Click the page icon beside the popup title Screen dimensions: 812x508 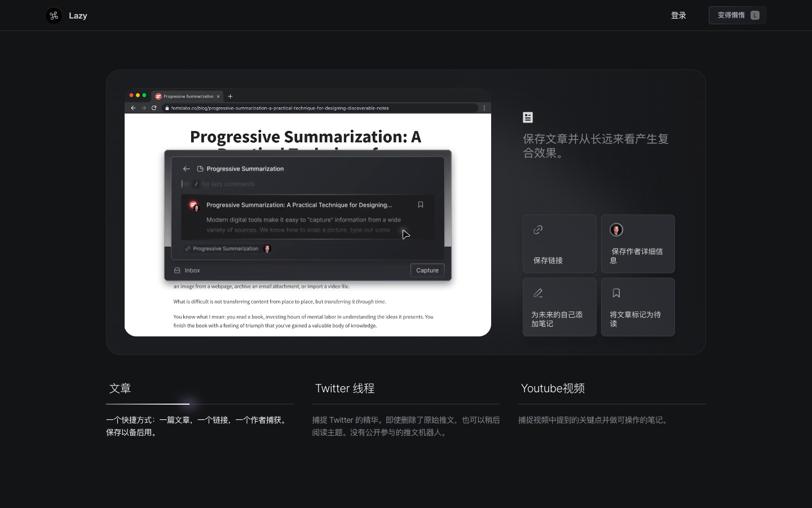(200, 169)
